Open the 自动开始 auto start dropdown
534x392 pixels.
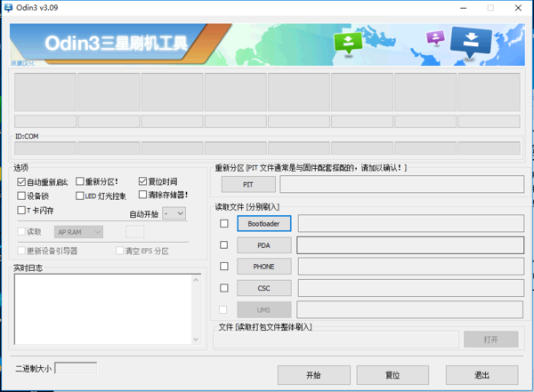pos(174,213)
